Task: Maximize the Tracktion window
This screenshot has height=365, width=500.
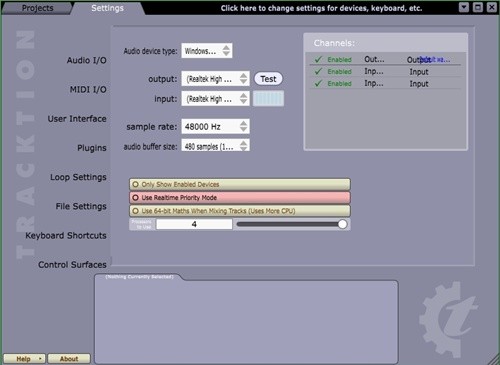Action: (x=478, y=7)
